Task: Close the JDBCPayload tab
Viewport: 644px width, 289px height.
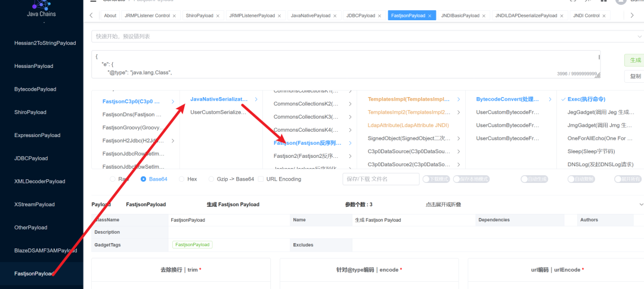Action: pyautogui.click(x=379, y=15)
